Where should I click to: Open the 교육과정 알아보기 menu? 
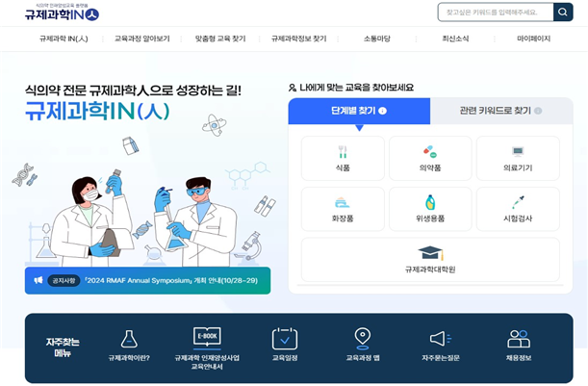142,39
